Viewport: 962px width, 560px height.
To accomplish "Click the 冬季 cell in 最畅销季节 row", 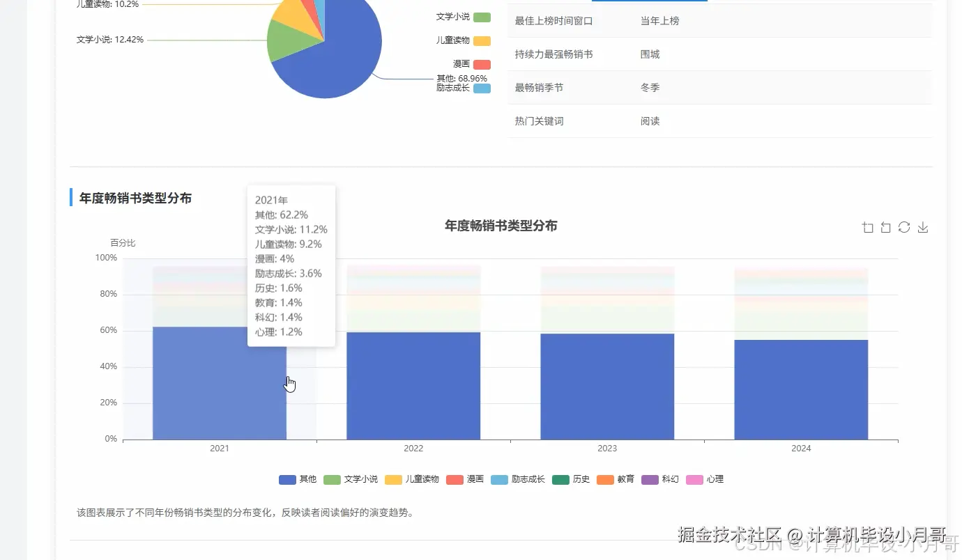I will coord(650,87).
